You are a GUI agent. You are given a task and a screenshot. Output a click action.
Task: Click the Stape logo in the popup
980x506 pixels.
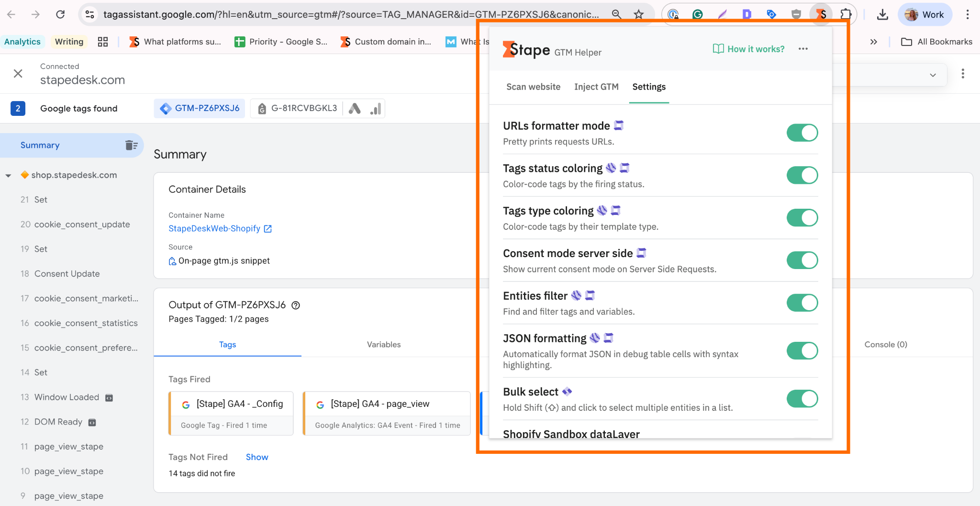(526, 49)
